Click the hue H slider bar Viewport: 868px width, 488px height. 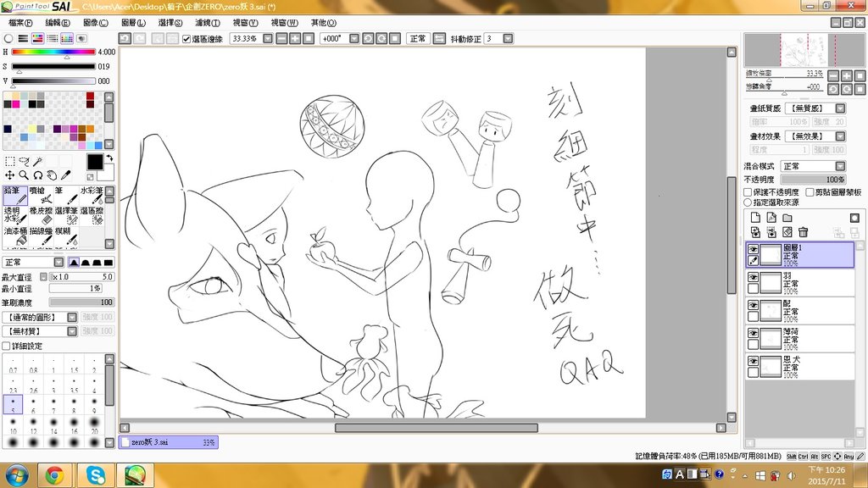click(53, 52)
